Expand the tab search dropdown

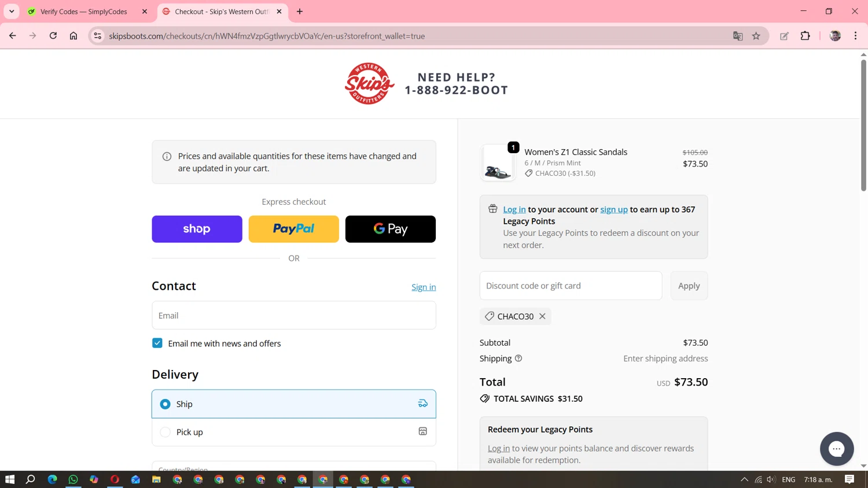tap(12, 12)
